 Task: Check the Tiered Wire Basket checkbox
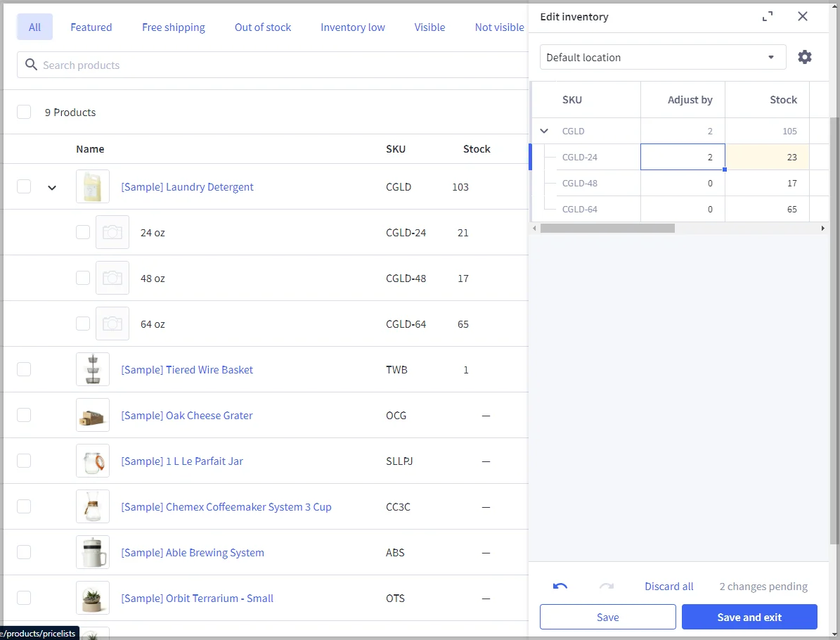[x=24, y=369]
